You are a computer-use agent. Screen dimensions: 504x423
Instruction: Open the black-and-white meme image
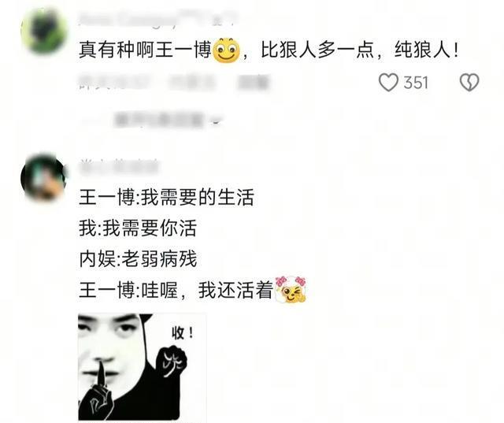pos(142,367)
